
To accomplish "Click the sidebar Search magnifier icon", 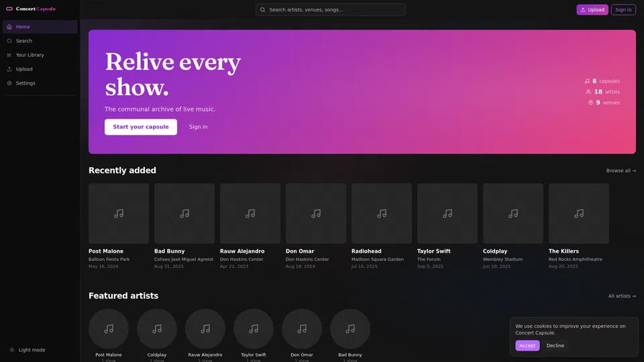I will pyautogui.click(x=9, y=41).
